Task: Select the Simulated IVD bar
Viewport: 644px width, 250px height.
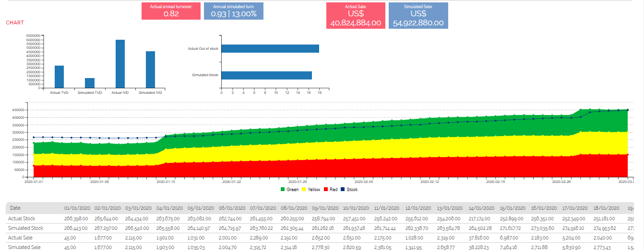Action: (x=150, y=69)
